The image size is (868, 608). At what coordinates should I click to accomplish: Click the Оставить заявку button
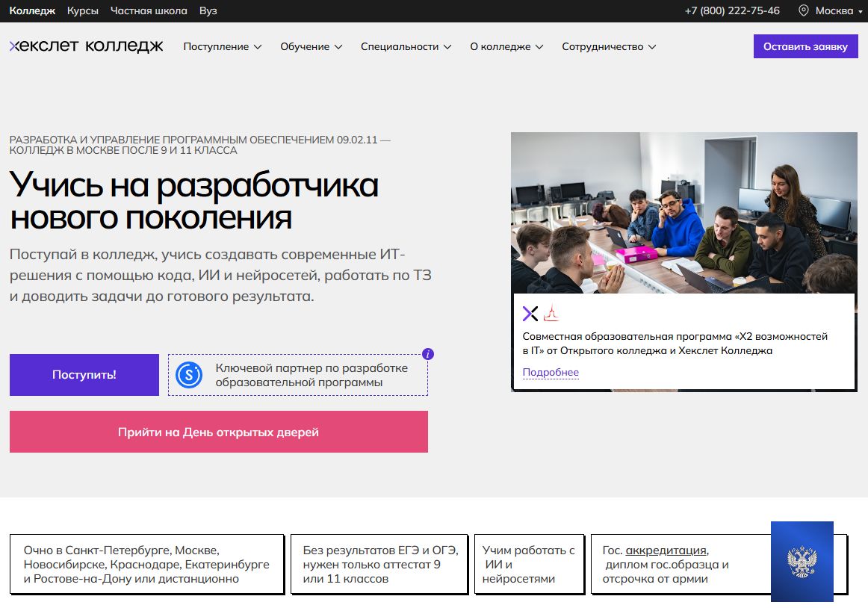[x=805, y=46]
